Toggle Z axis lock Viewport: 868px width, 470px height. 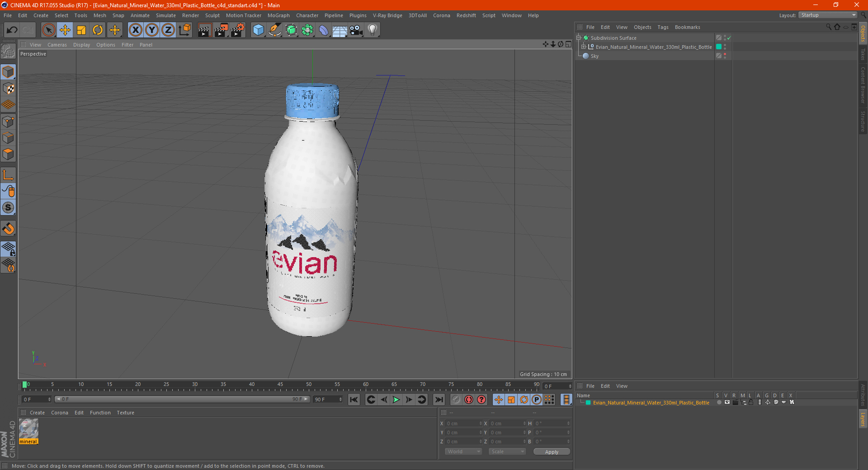168,30
